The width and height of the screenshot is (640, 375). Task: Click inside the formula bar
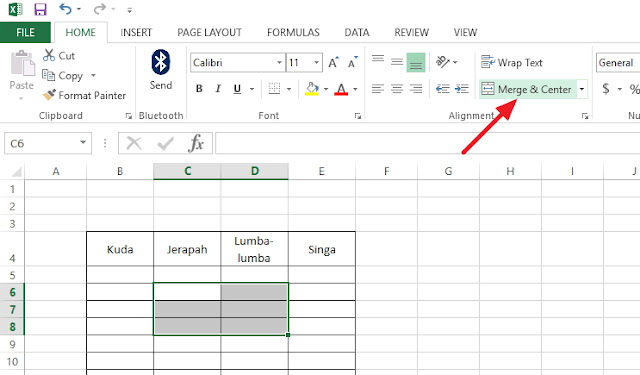pos(427,143)
